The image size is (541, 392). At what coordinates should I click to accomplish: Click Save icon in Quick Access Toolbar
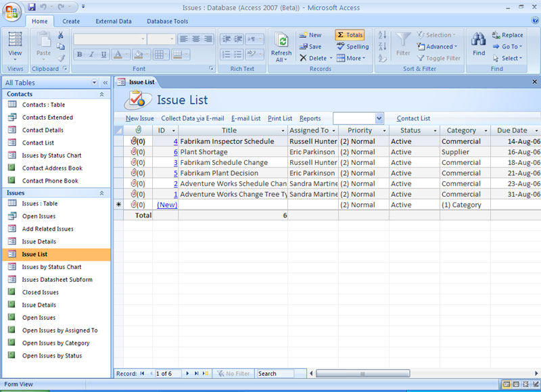(32, 7)
